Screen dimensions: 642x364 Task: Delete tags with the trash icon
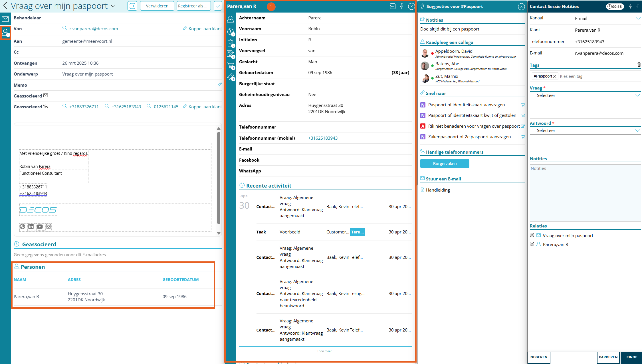(x=639, y=65)
